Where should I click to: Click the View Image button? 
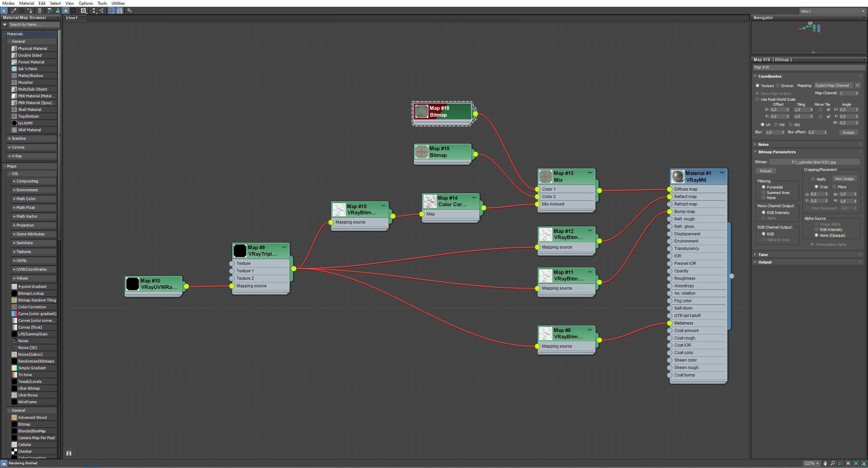click(x=844, y=179)
